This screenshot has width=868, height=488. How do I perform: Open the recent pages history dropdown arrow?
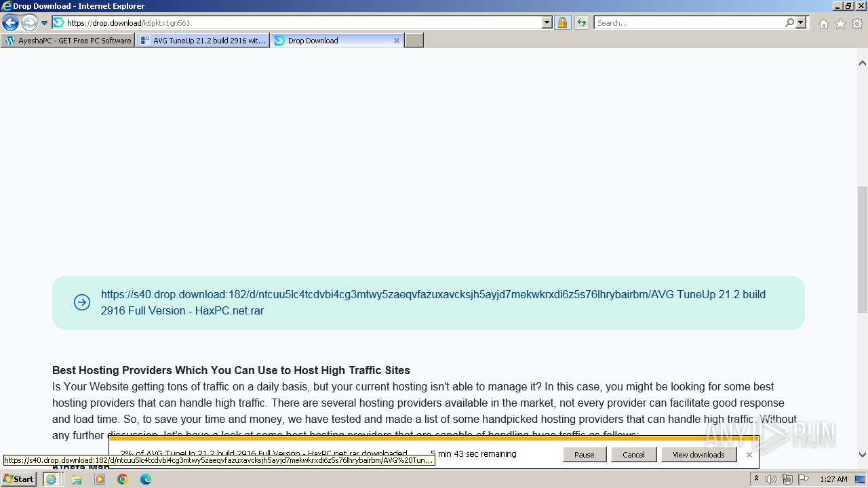44,23
